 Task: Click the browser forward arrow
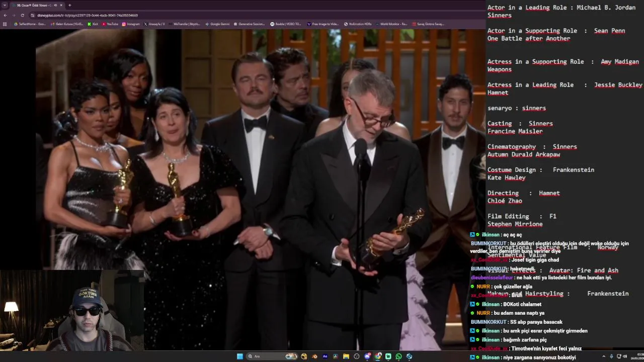tap(14, 15)
